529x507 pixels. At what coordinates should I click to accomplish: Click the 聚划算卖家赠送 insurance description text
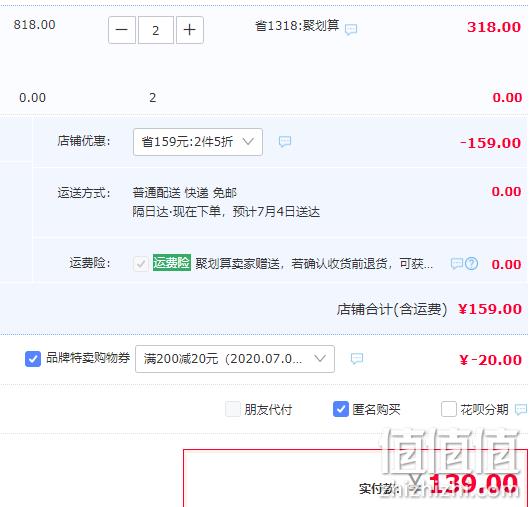[314, 263]
